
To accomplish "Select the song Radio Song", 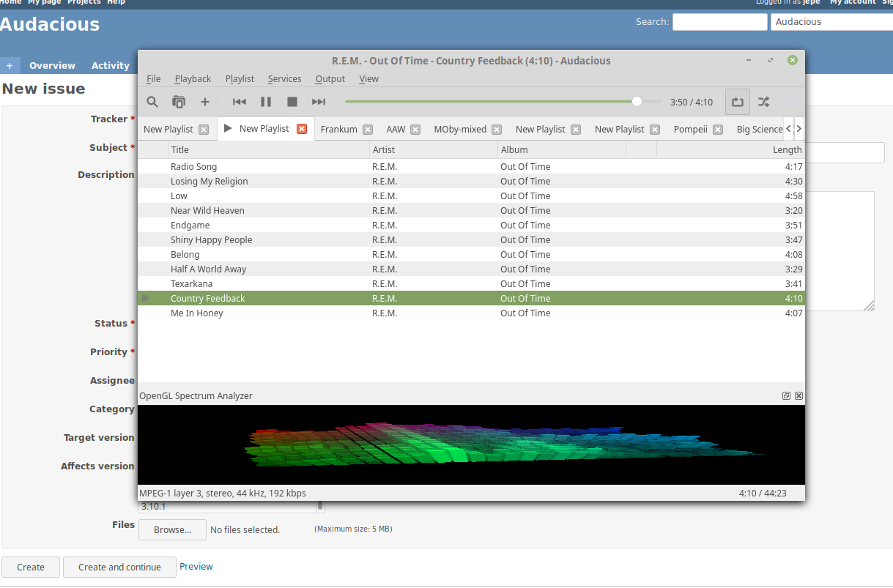I will (x=471, y=166).
